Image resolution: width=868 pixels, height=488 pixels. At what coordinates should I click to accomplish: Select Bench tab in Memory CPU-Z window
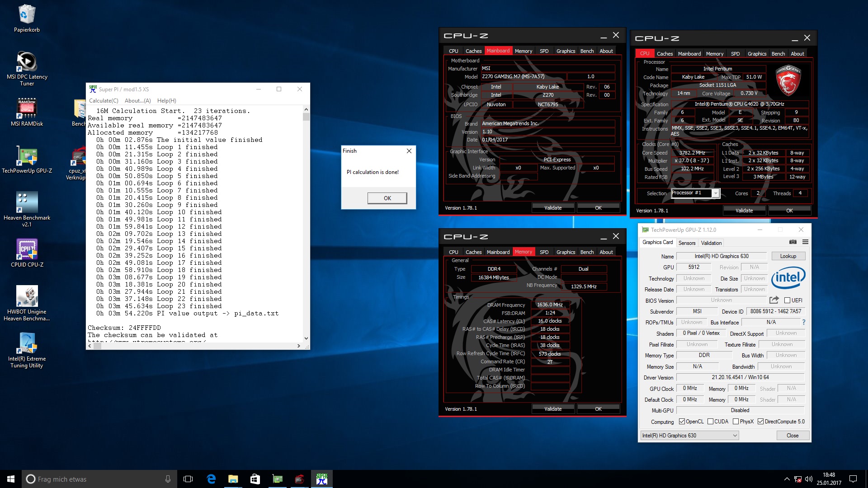coord(587,252)
